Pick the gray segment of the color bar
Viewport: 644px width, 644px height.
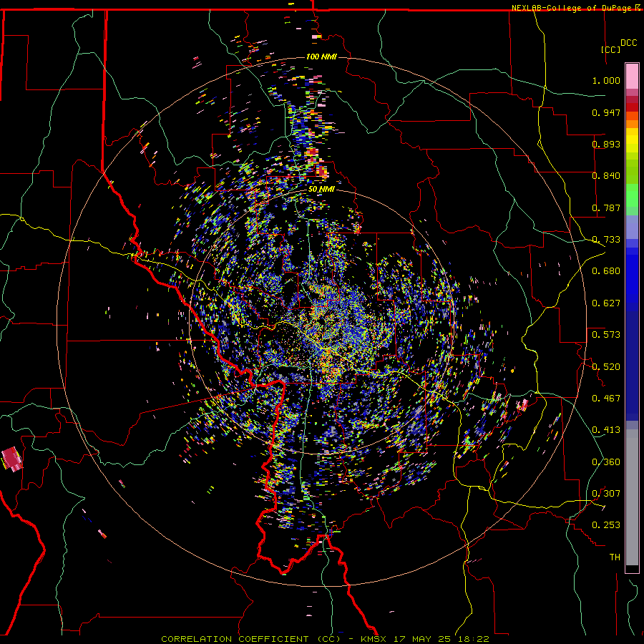pos(632,497)
